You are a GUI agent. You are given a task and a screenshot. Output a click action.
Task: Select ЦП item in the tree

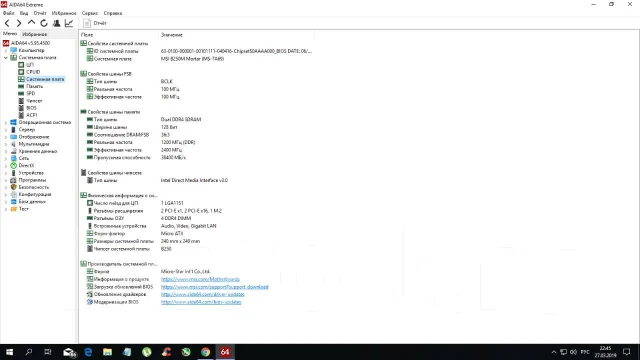tap(30, 64)
